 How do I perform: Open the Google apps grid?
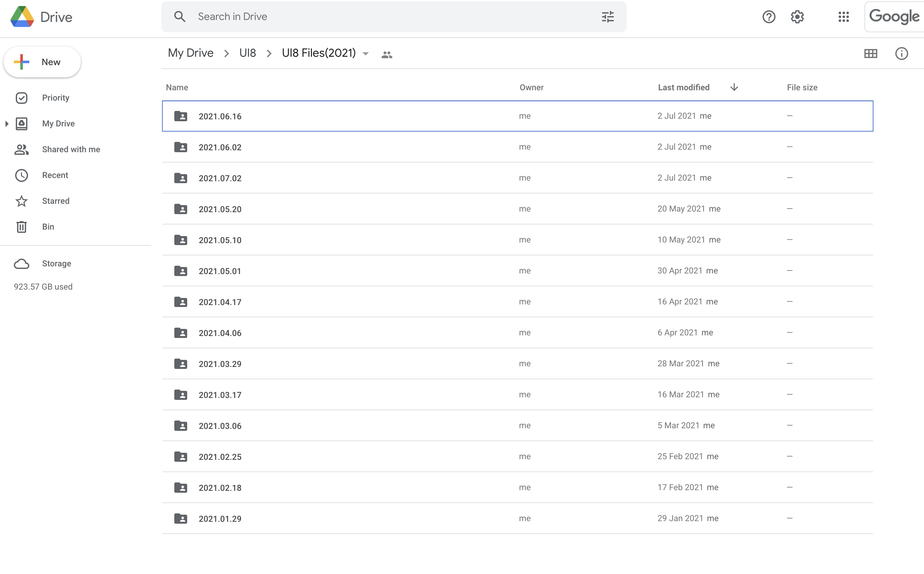click(843, 17)
